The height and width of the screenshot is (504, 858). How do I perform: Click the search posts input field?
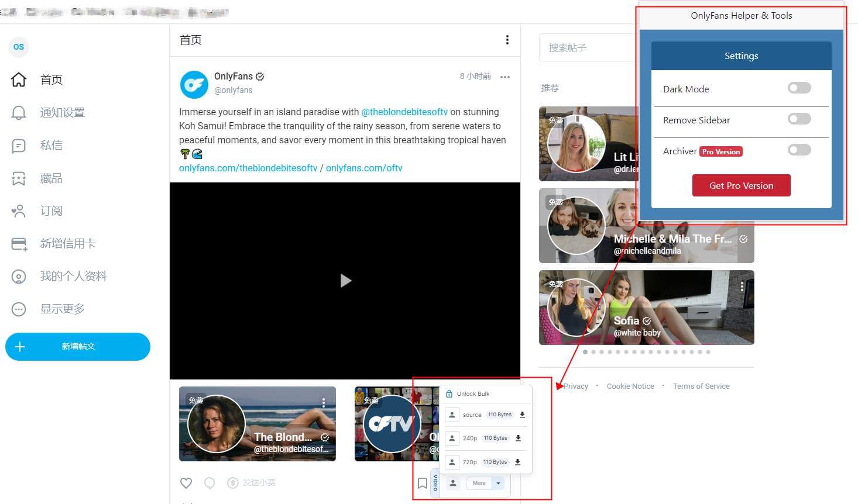(588, 47)
